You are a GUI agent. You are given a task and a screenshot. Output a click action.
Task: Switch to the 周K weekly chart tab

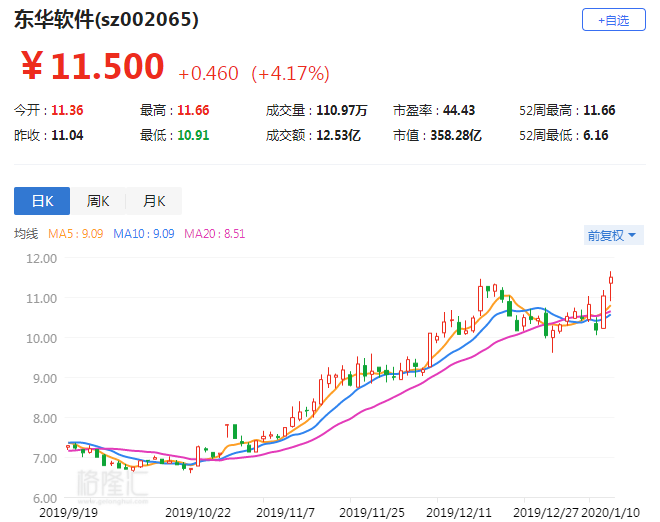(98, 201)
